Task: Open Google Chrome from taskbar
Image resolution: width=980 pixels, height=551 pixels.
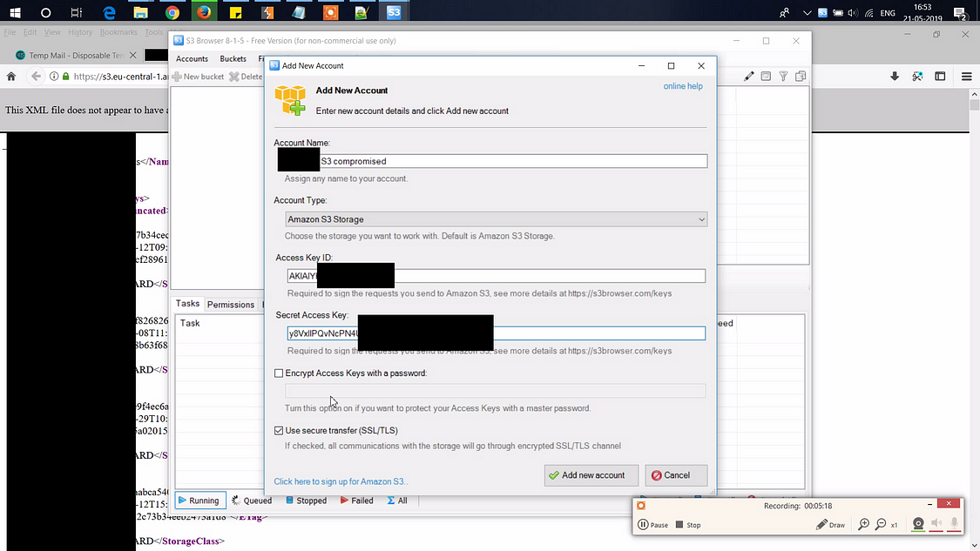Action: (172, 12)
